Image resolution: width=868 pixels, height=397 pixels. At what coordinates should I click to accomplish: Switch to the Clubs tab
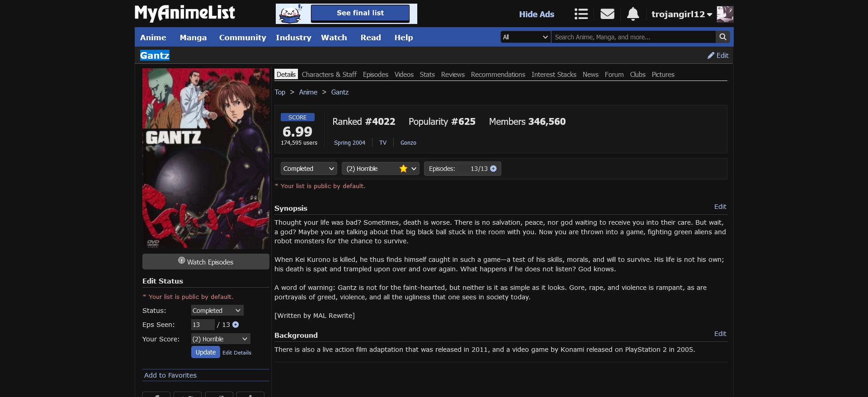point(638,74)
